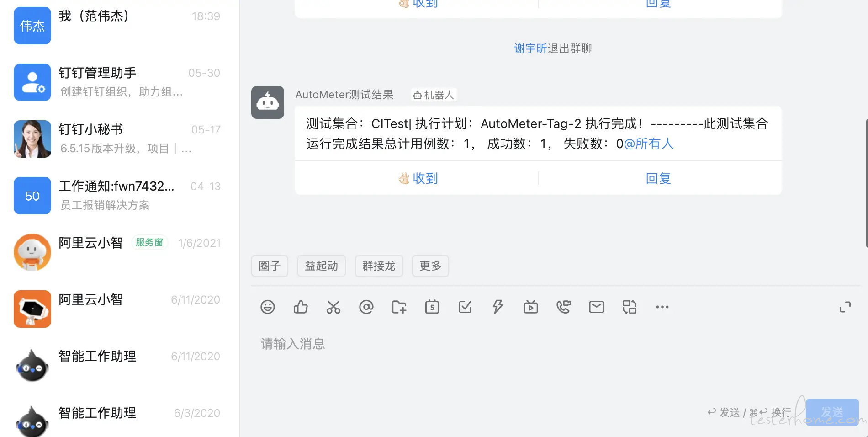Click the 更多 shortcut button

[430, 266]
